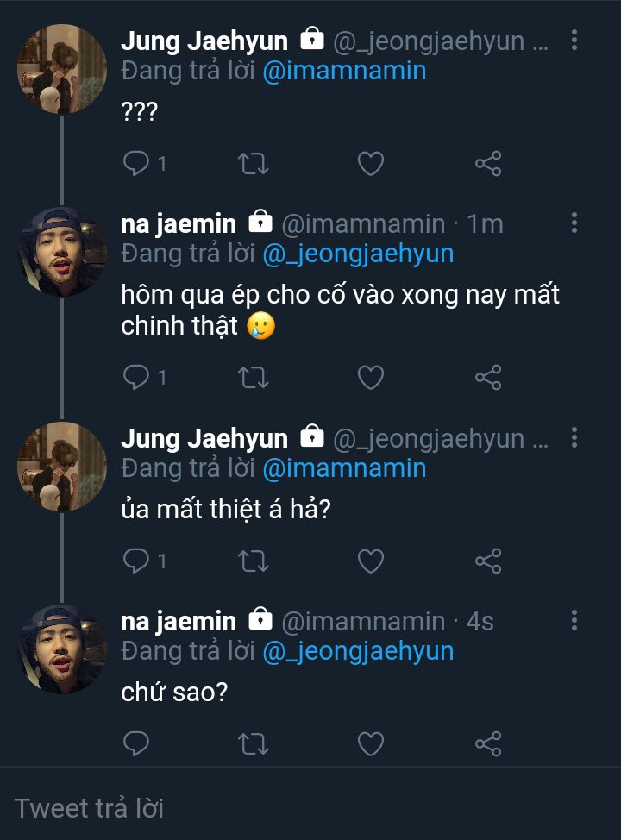Retweet the "???" tweet
Screen dimensions: 621x840
click(254, 163)
